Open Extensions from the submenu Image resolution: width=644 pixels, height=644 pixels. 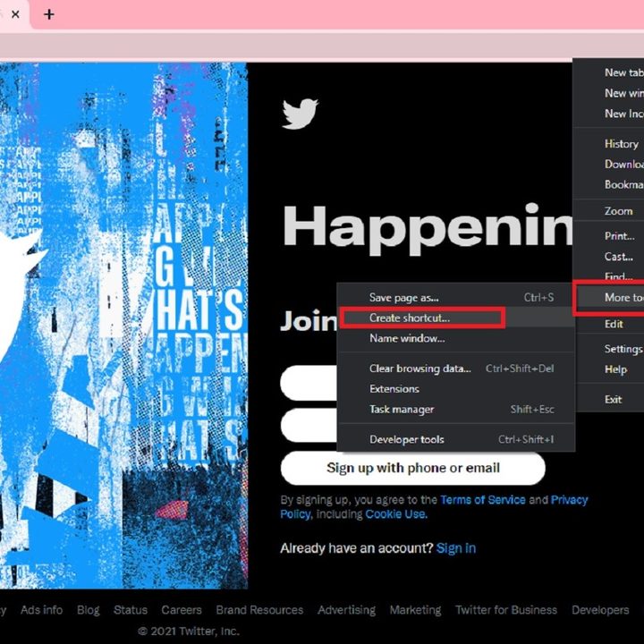[456, 389]
